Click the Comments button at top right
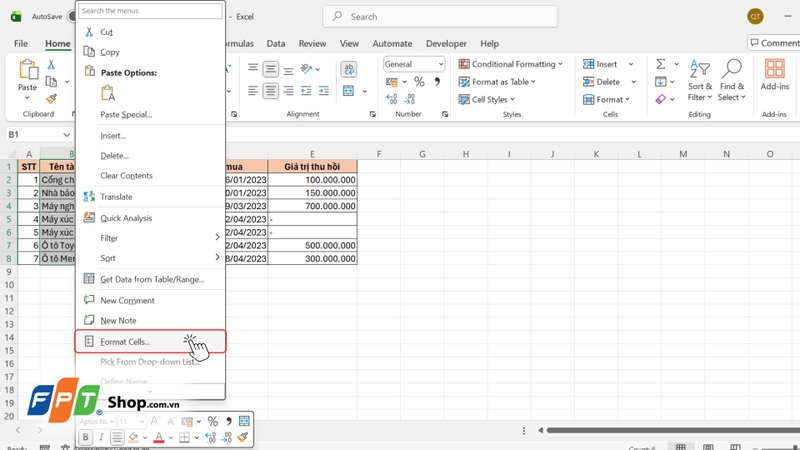 coord(774,43)
